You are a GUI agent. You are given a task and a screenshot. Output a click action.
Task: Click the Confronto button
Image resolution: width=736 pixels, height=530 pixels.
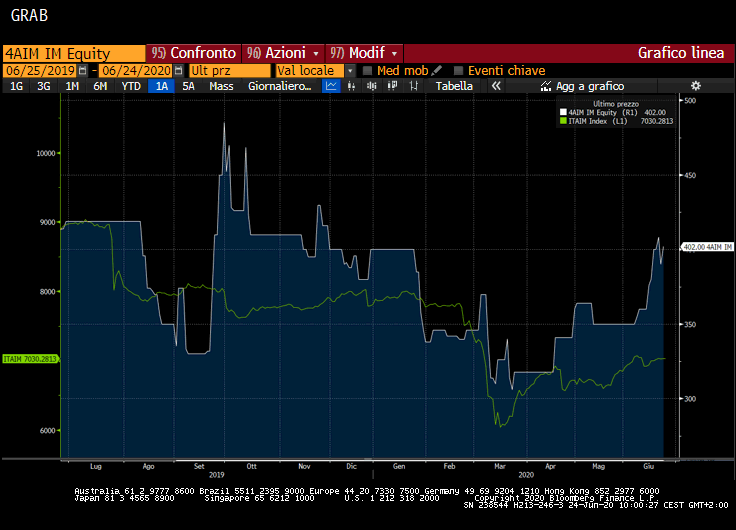point(193,52)
